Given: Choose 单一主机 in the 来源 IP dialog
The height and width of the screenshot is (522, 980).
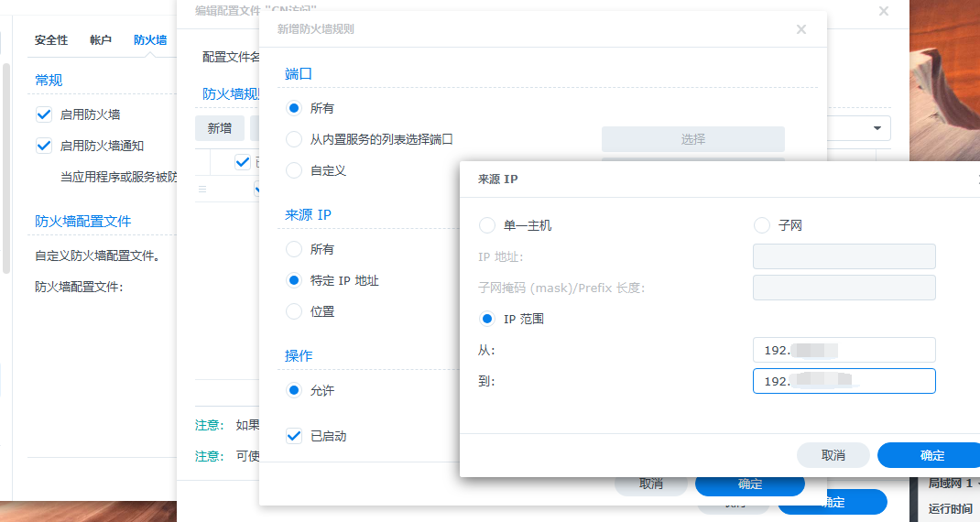Looking at the screenshot, I should click(x=487, y=225).
